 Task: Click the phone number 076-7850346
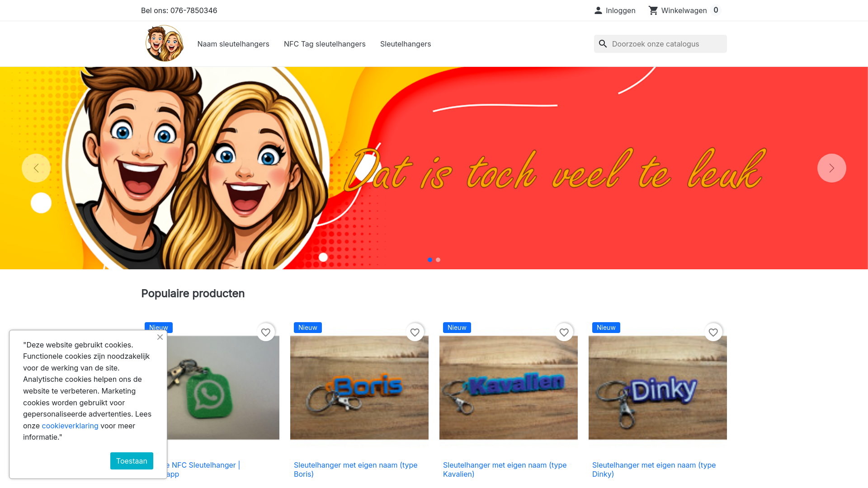(x=193, y=10)
